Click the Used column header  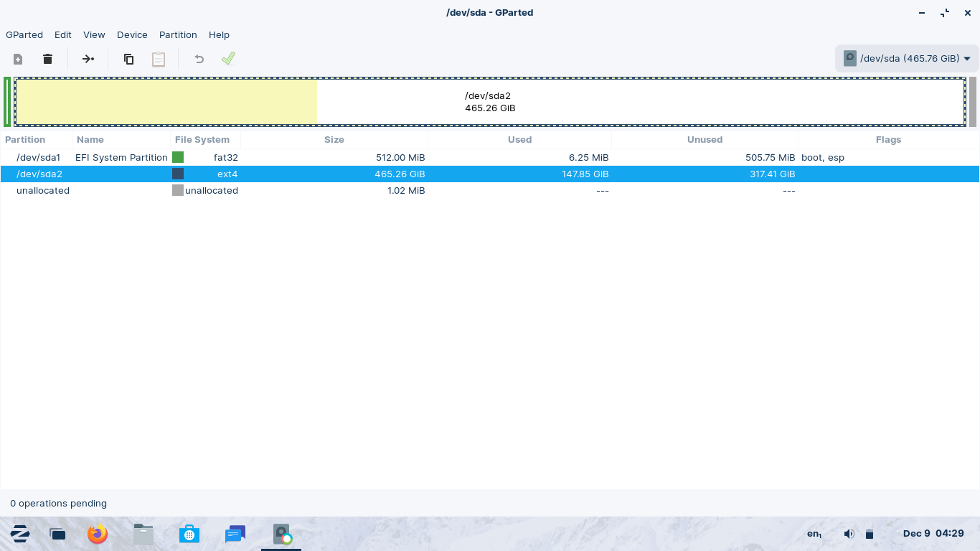pyautogui.click(x=519, y=140)
